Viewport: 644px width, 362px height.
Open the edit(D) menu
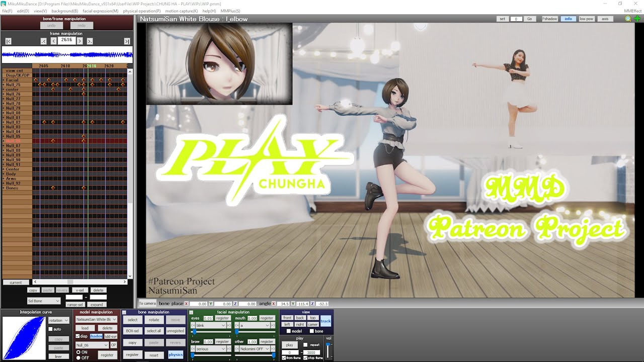click(x=23, y=11)
